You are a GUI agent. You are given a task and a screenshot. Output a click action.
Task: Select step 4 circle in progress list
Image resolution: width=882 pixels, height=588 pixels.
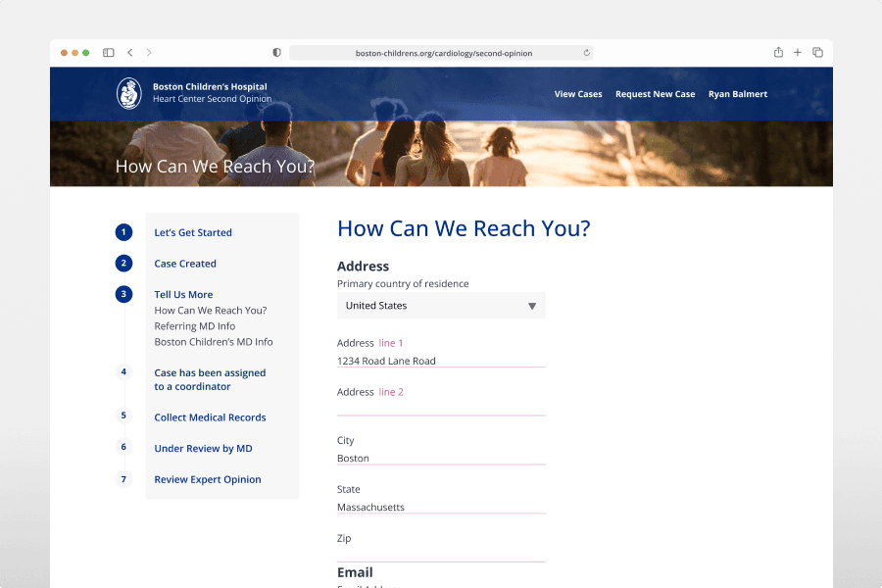123,371
